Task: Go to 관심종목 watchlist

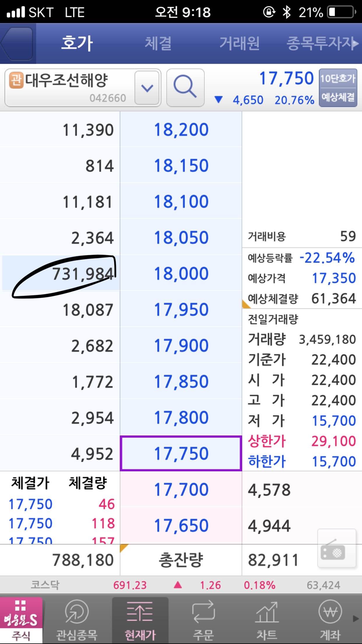Action: pos(77,620)
